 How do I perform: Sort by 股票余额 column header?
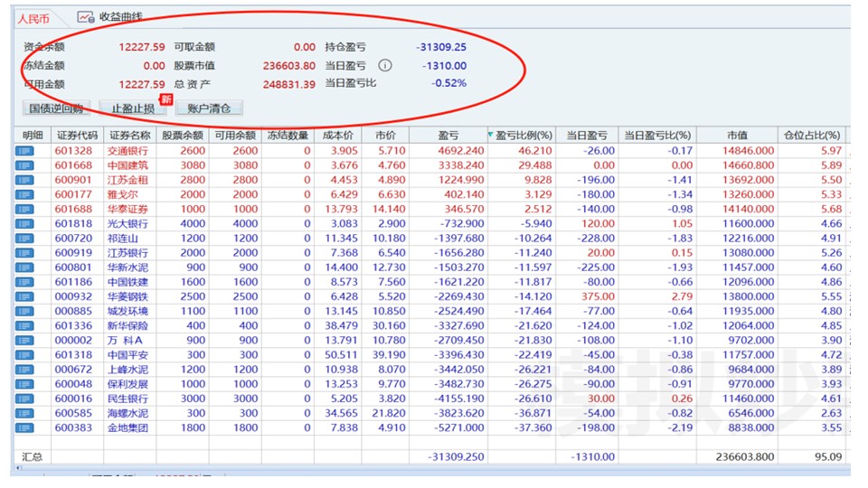(182, 135)
